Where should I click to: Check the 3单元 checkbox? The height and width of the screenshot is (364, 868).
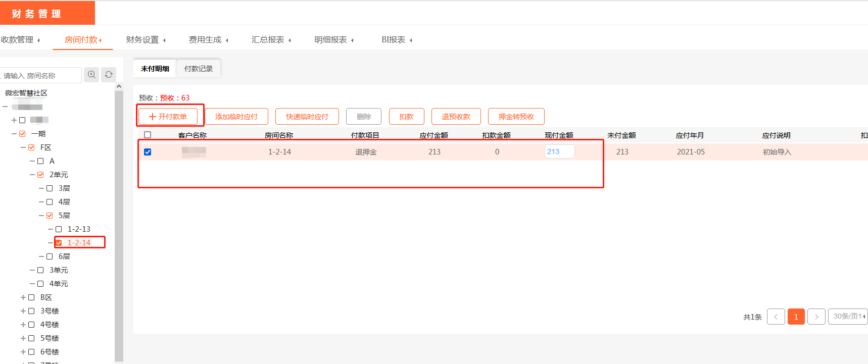pyautogui.click(x=40, y=270)
